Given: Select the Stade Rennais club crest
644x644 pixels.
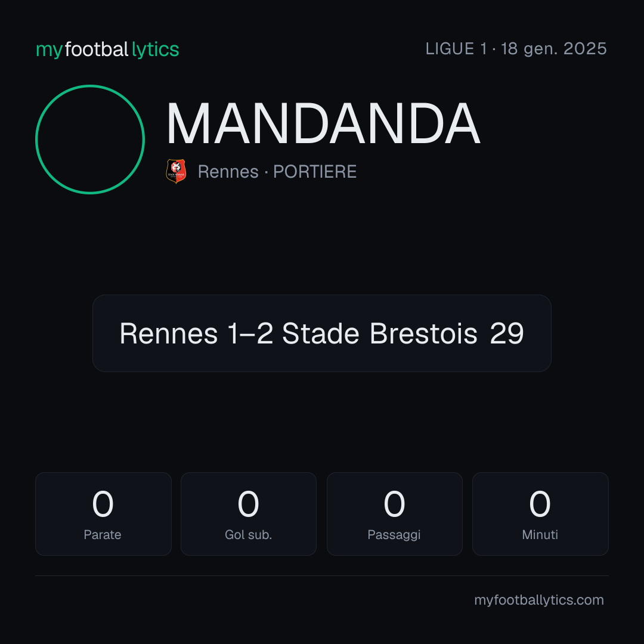Looking at the screenshot, I should 176,171.
